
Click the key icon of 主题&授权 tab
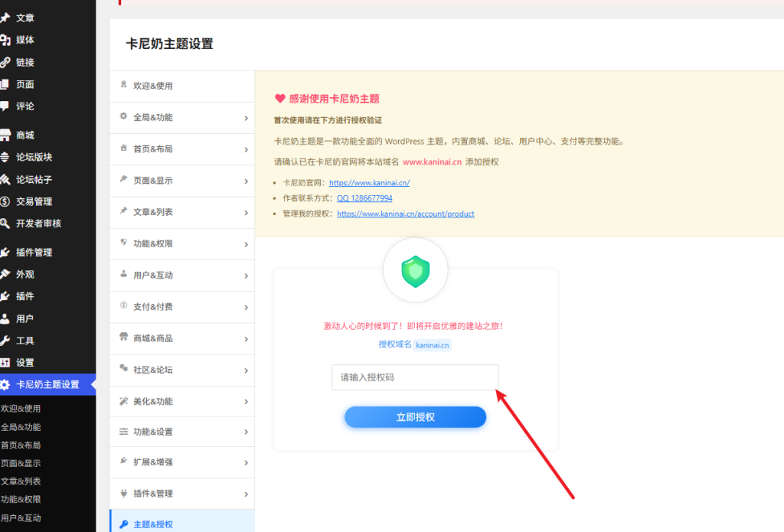coord(123,524)
